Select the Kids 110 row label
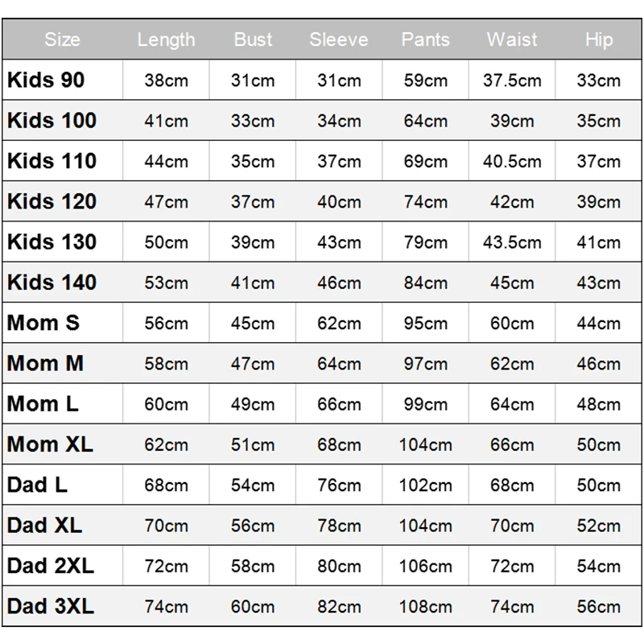This screenshot has height=644, width=644. tap(52, 160)
